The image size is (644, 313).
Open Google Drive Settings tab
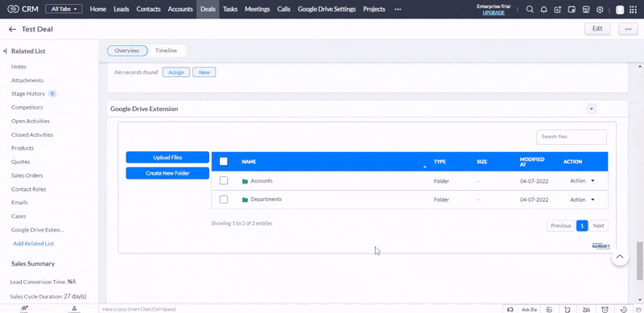[x=327, y=9]
